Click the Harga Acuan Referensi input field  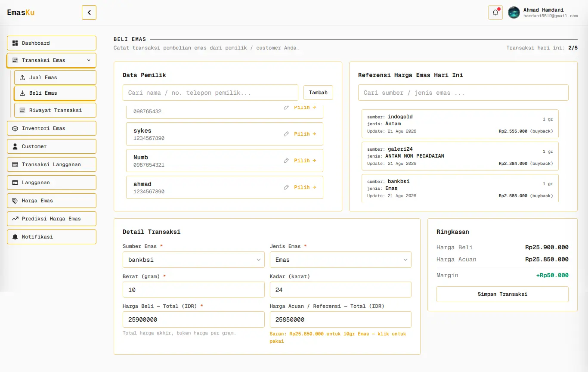pos(340,319)
